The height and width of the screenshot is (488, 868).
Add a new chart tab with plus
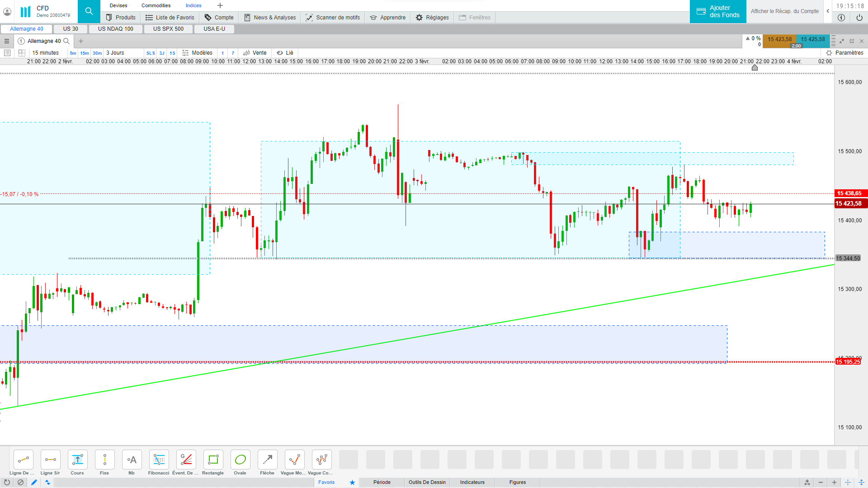(x=81, y=41)
